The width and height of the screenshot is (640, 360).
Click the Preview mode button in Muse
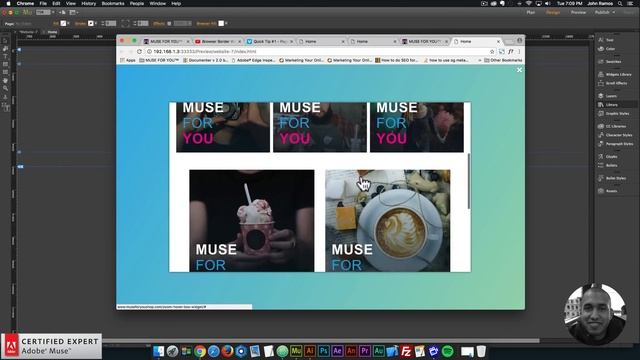(578, 12)
